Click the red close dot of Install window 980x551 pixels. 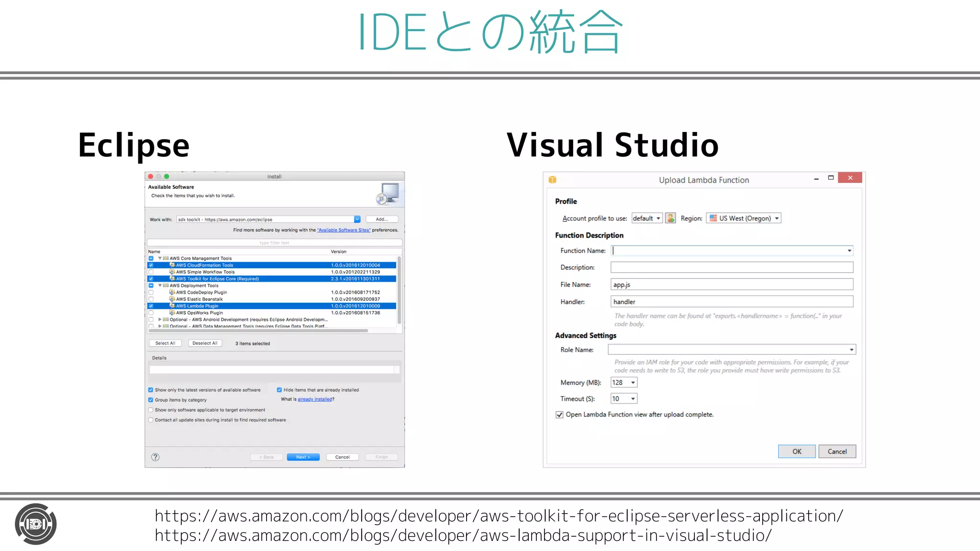coord(151,176)
